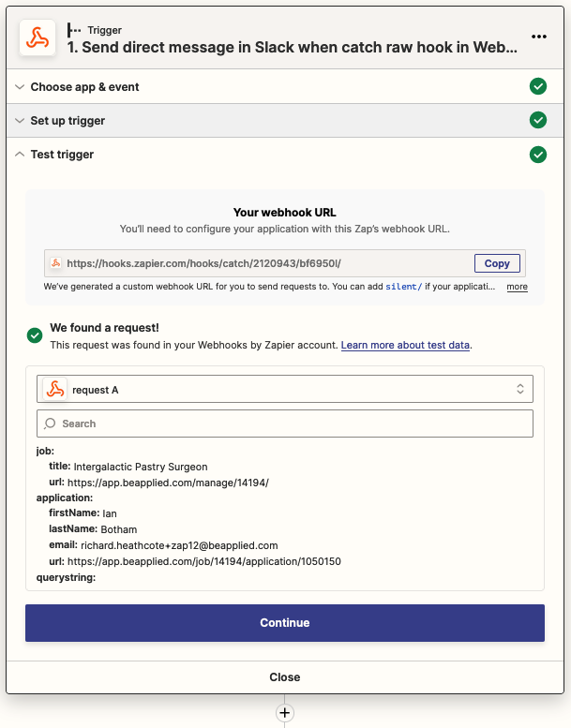Collapse the Test trigger section

pos(62,155)
